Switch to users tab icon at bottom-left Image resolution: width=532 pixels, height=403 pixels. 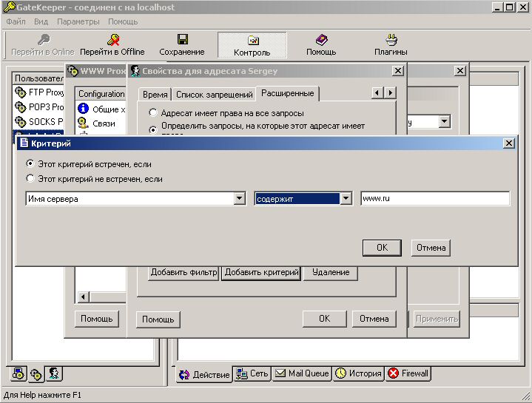click(54, 373)
